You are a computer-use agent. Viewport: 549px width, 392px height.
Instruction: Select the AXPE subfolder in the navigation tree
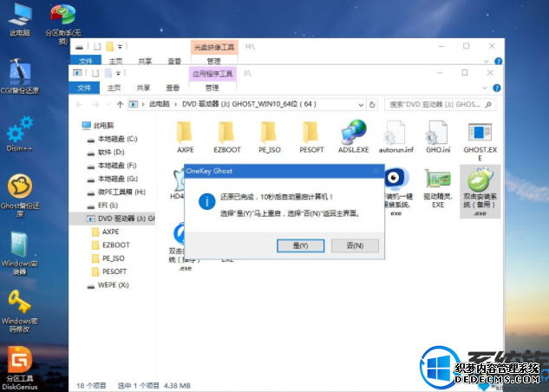click(x=106, y=232)
